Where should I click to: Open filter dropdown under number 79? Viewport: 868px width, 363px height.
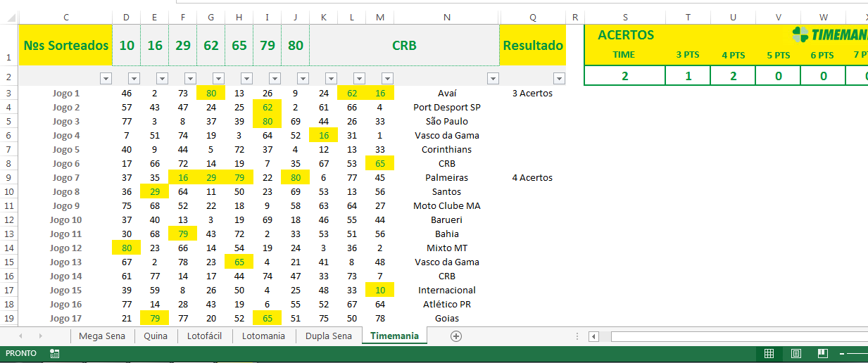pos(275,79)
